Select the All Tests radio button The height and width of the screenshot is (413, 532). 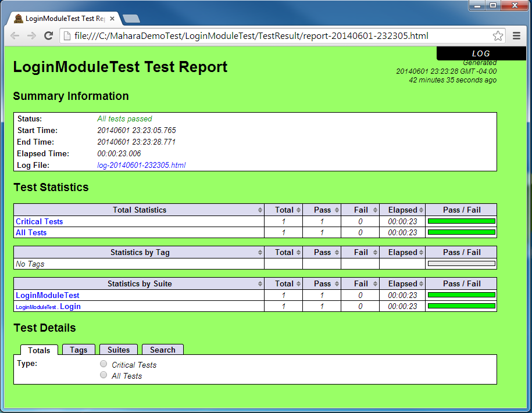coord(103,375)
